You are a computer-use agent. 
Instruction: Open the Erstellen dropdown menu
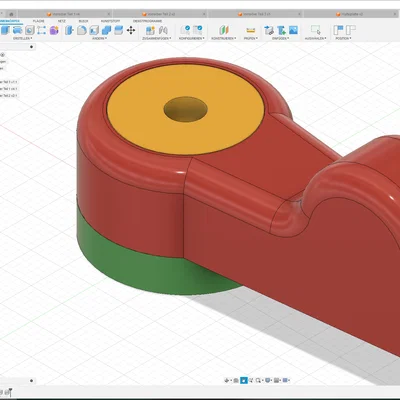coord(23,39)
